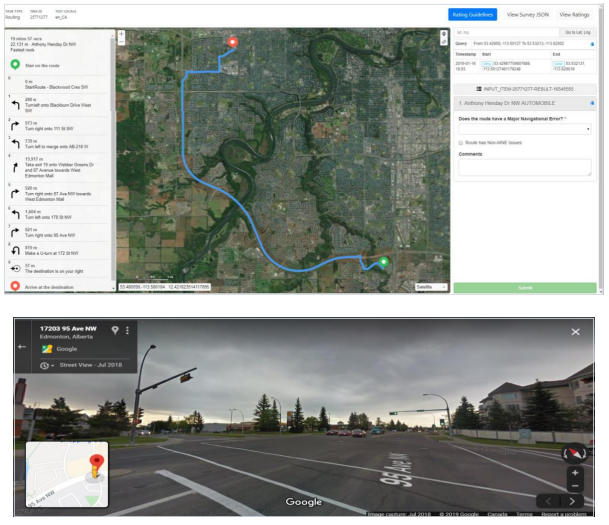
Task: Click the Google attribution in the Street View card
Action: [x=67, y=349]
